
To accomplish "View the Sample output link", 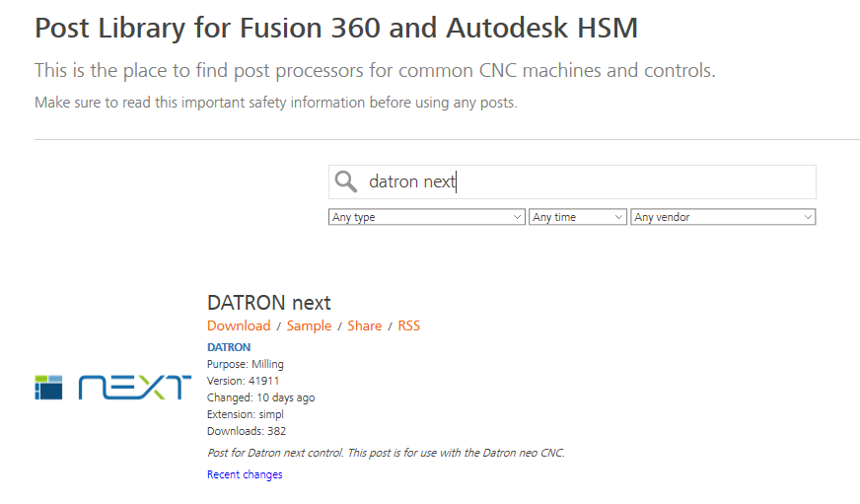I will (309, 325).
